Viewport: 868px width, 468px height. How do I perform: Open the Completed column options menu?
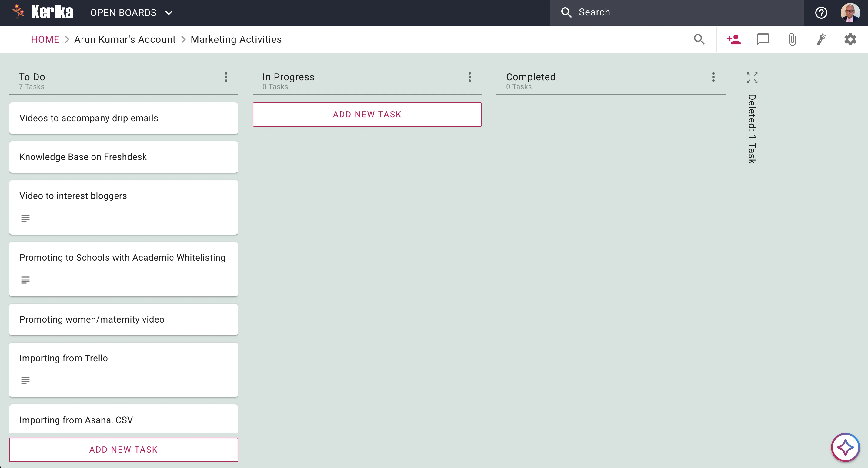click(x=713, y=77)
